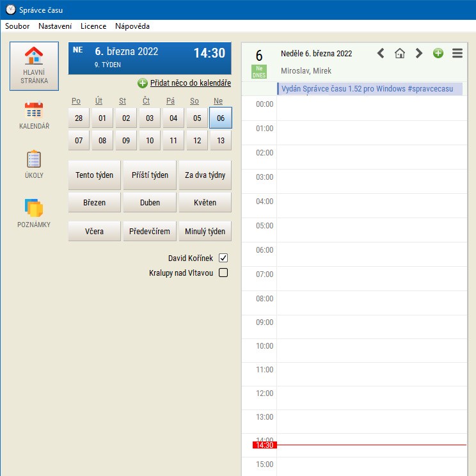Viewport: 476px width, 476px height.
Task: Select the Za dva týdny button
Action: [x=205, y=175]
